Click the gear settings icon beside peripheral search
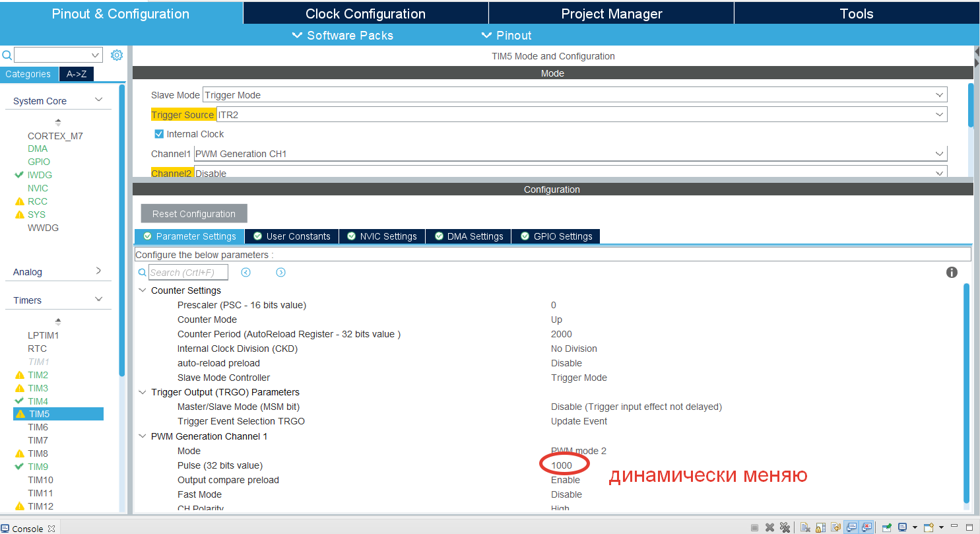Viewport: 980px width, 534px height. pos(117,55)
